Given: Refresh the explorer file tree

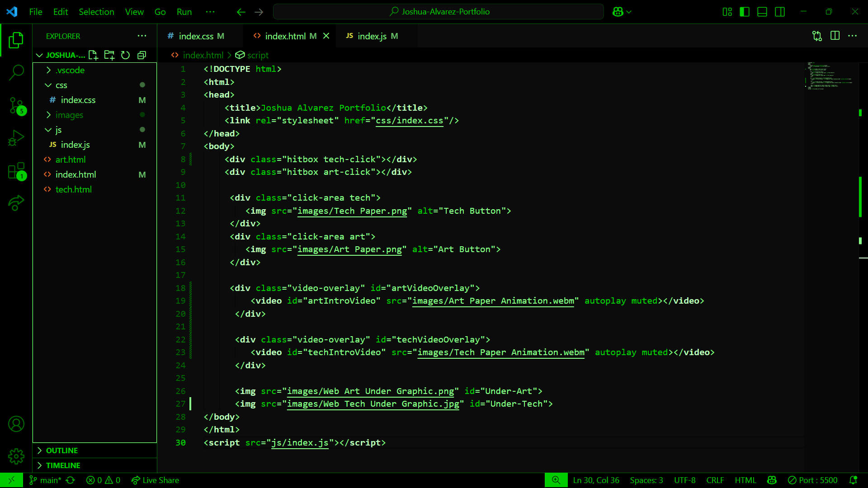Looking at the screenshot, I should click(126, 55).
